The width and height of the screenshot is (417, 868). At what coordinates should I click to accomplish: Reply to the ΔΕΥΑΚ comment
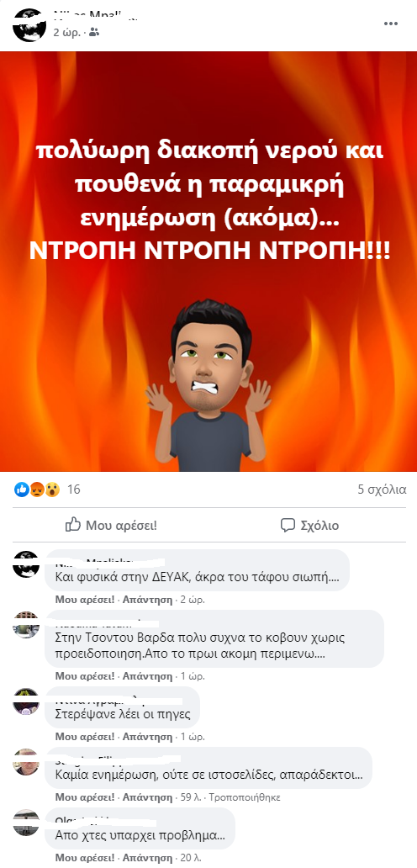click(148, 600)
